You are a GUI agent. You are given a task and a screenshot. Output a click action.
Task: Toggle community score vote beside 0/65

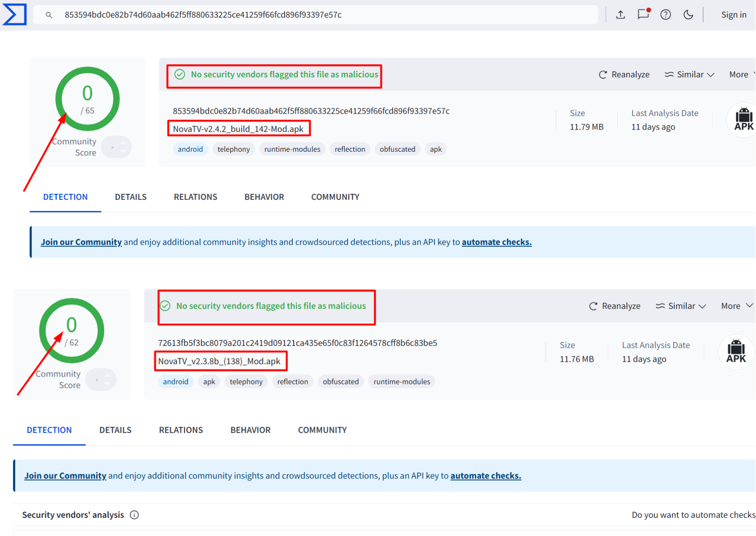116,147
